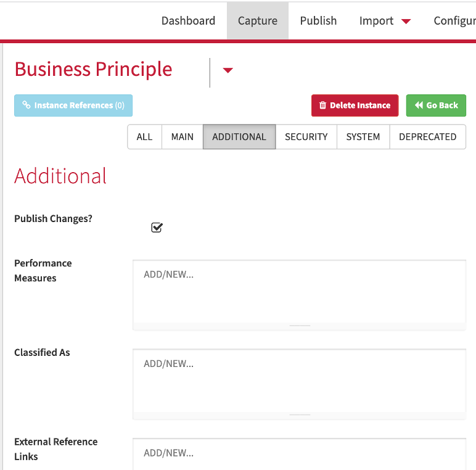Open the Publish navigation item
476x470 pixels.
[318, 20]
